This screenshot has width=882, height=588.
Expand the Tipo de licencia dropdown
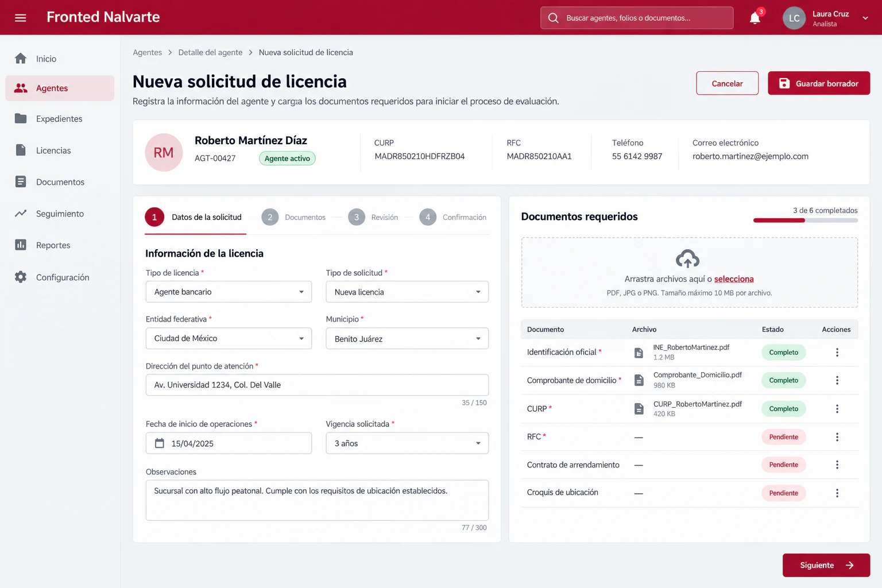click(229, 292)
